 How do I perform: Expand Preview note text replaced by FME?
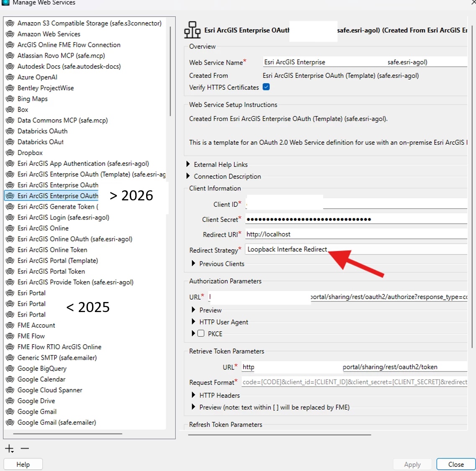click(x=193, y=407)
